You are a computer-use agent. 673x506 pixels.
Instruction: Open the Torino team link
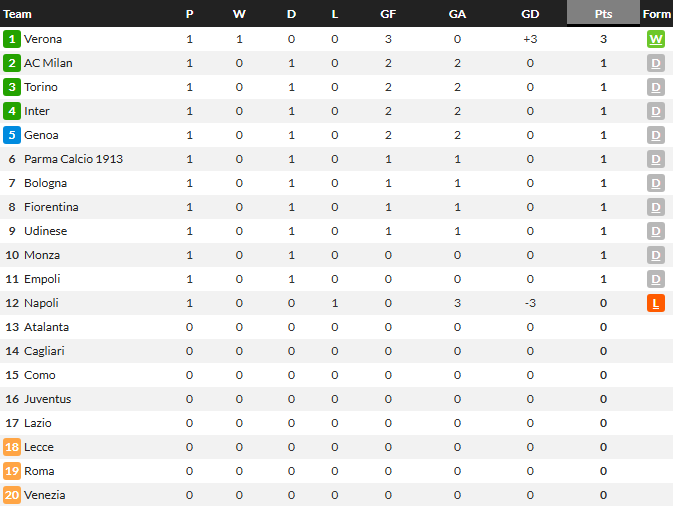coord(41,87)
